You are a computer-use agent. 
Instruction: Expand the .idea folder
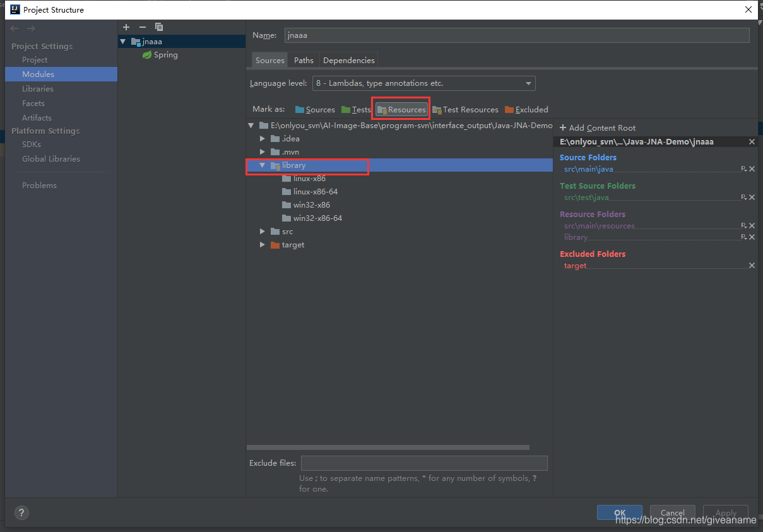point(263,139)
